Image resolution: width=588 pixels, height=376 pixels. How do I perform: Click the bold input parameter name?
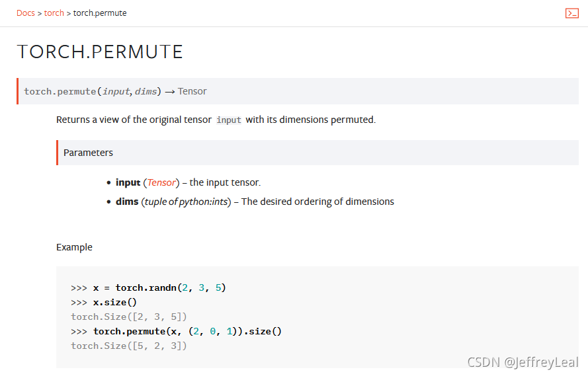tap(128, 182)
